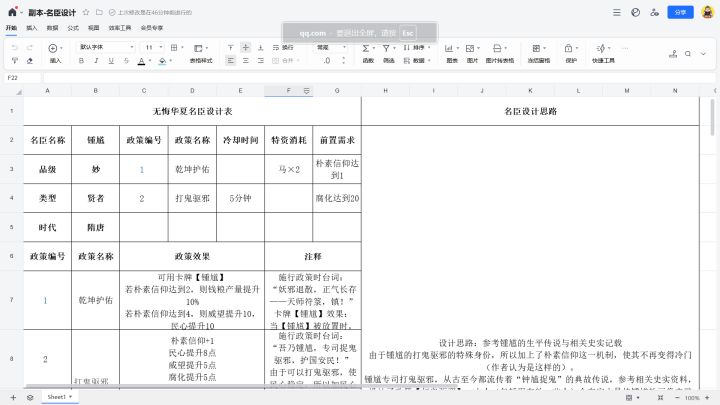Click the text color A icon
Viewport: 720px width, 405px height.
(x=141, y=61)
